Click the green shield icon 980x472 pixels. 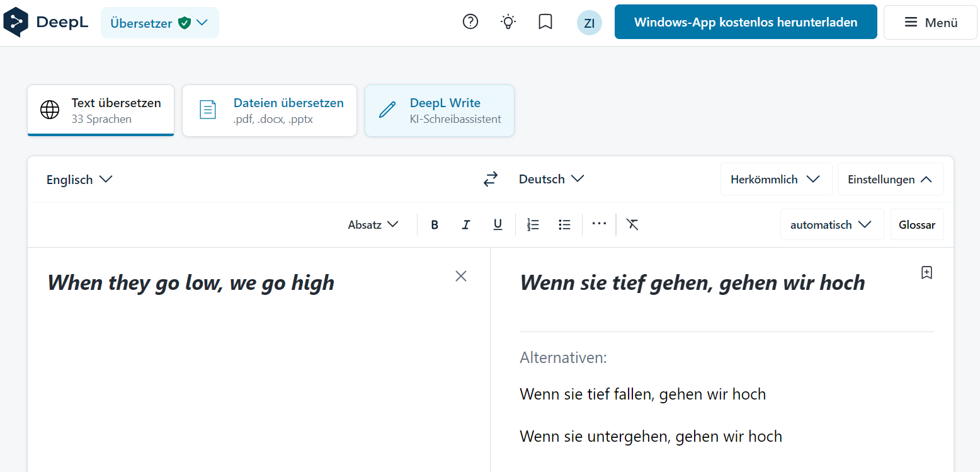point(184,23)
